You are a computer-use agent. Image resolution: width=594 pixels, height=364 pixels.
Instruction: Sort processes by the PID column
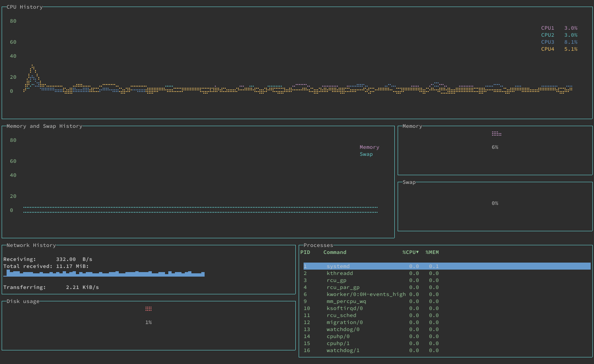pos(305,252)
